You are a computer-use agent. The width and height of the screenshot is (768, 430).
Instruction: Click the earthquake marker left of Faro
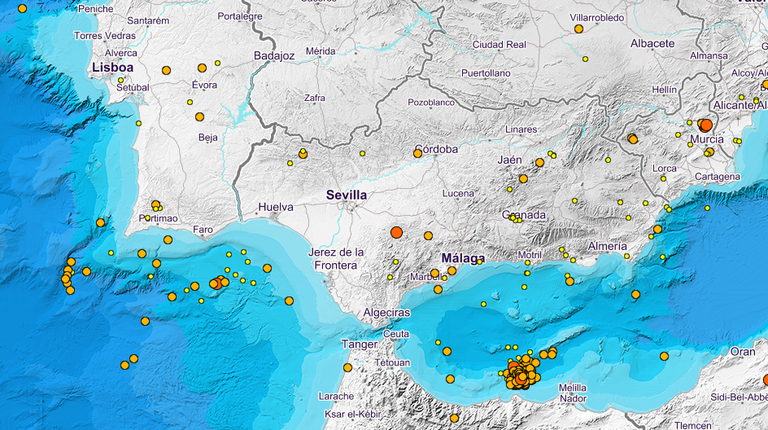168,240
